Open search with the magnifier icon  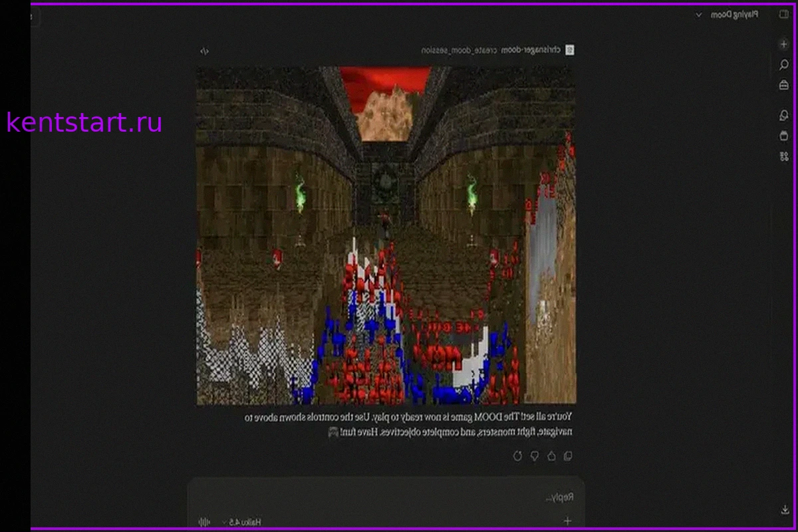(x=783, y=65)
